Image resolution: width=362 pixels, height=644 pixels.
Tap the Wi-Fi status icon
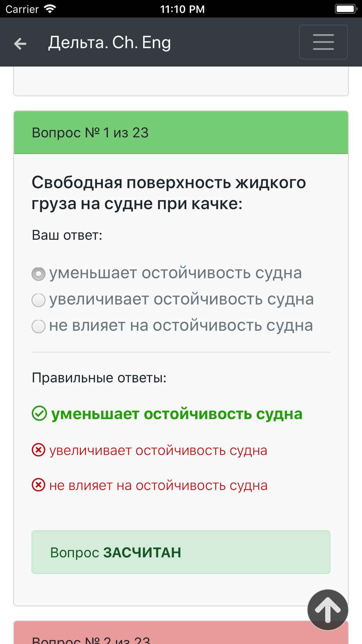coord(50,9)
